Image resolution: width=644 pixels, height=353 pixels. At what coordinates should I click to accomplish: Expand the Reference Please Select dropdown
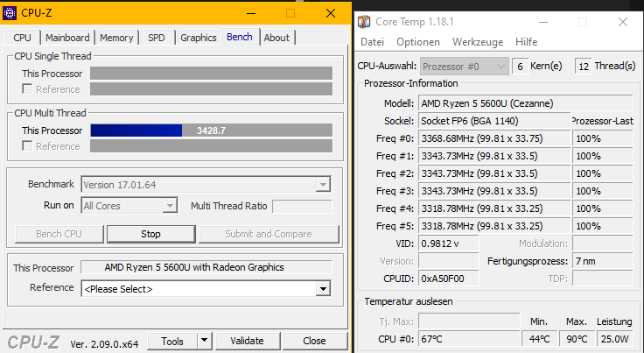pos(323,289)
